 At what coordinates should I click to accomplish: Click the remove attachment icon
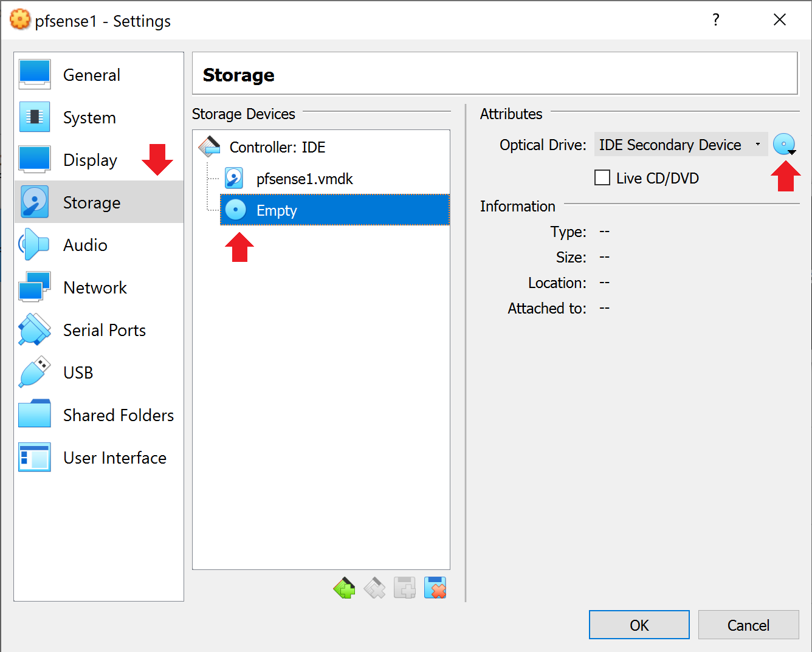pyautogui.click(x=435, y=588)
